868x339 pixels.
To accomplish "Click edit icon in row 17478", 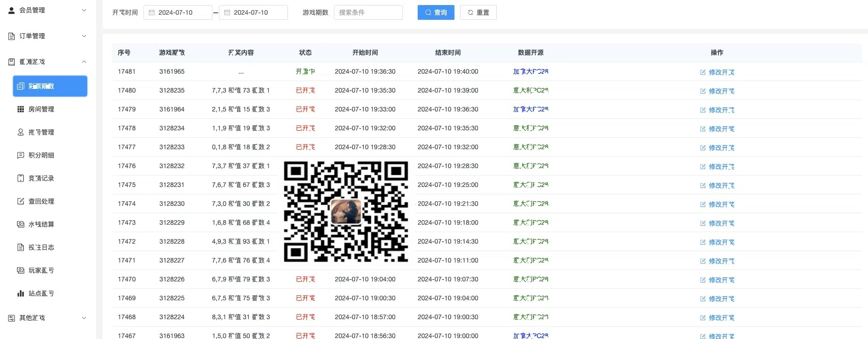I will click(x=703, y=129).
